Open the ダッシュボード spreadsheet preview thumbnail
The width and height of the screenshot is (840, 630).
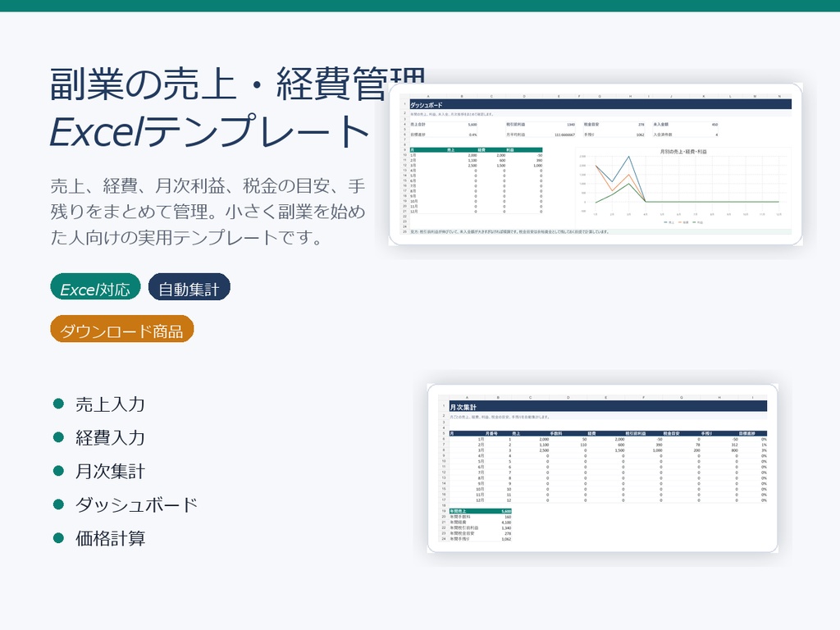[596, 164]
